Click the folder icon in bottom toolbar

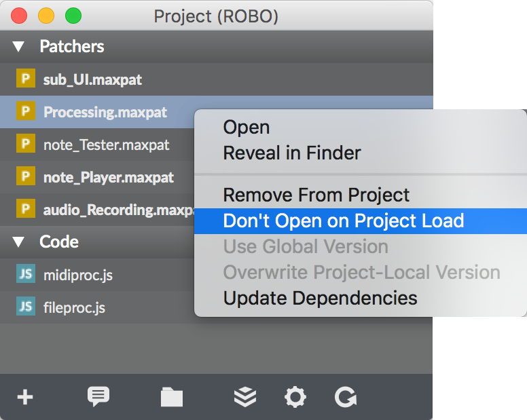pos(172,397)
